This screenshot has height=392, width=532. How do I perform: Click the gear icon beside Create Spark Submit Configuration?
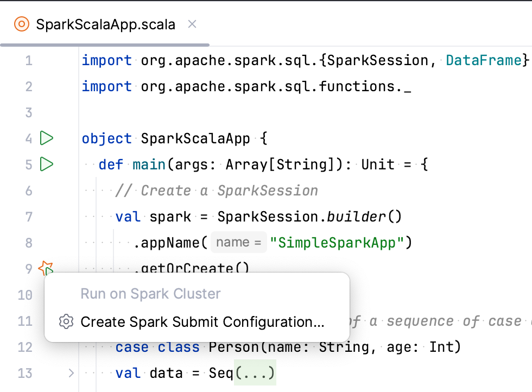[66, 321]
